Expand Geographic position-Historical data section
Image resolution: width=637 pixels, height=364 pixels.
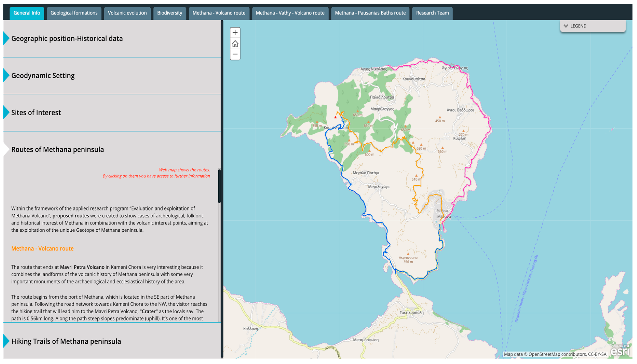67,39
